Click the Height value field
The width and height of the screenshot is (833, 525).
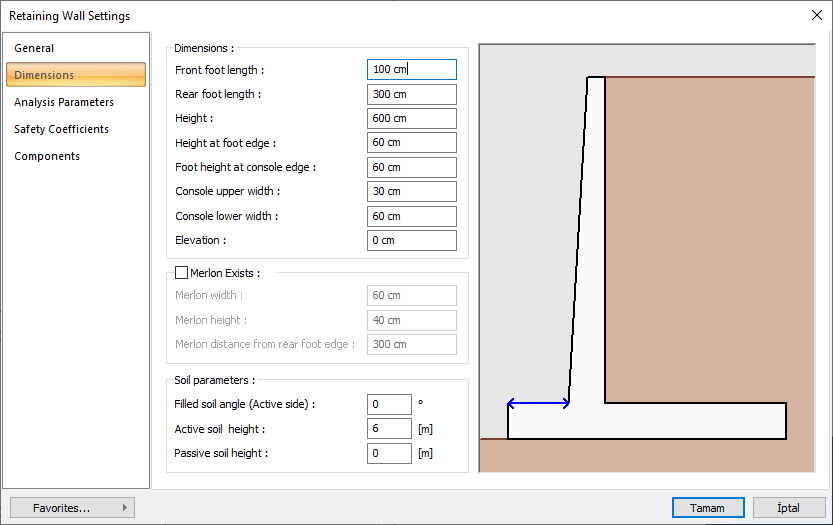tap(411, 118)
